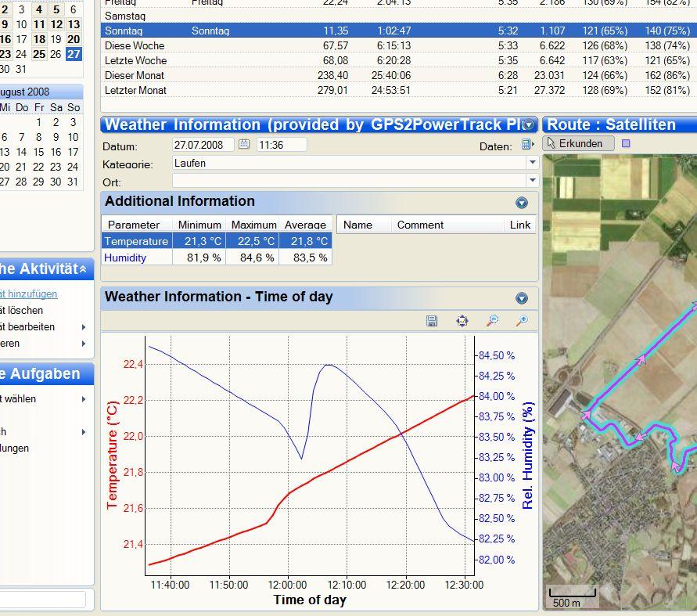Open the Weather Information header dropdown
Image resolution: width=697 pixels, height=616 pixels.
point(529,125)
